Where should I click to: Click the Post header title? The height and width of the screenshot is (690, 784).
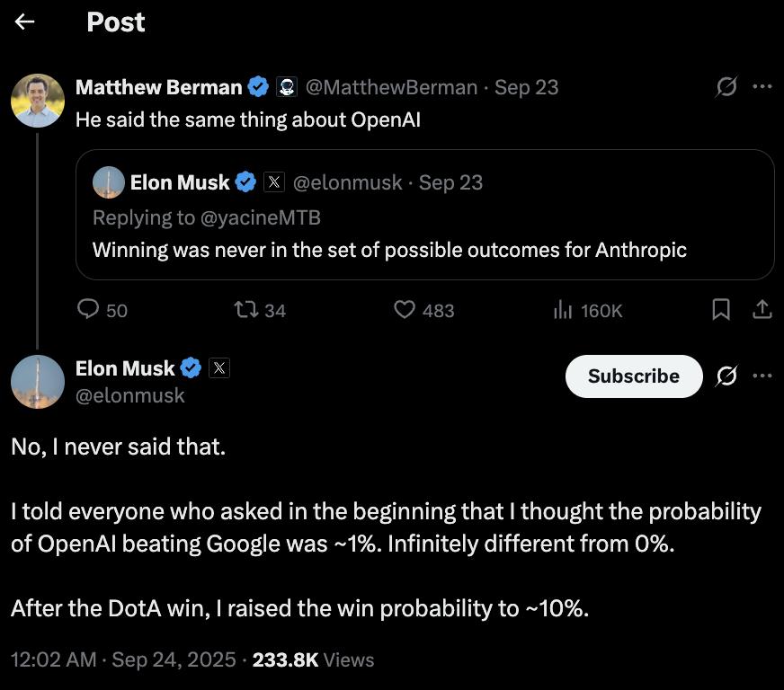tap(115, 22)
